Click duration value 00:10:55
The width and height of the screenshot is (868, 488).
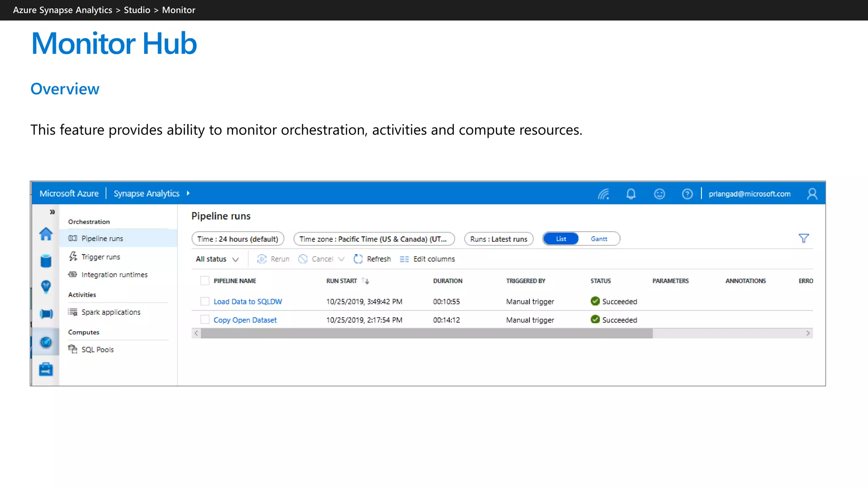pyautogui.click(x=446, y=302)
